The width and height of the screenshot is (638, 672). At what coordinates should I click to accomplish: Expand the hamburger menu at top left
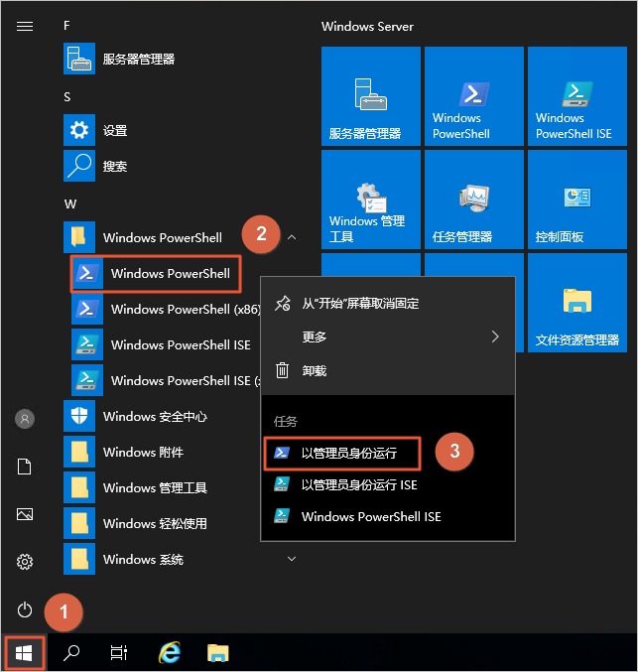coord(25,27)
